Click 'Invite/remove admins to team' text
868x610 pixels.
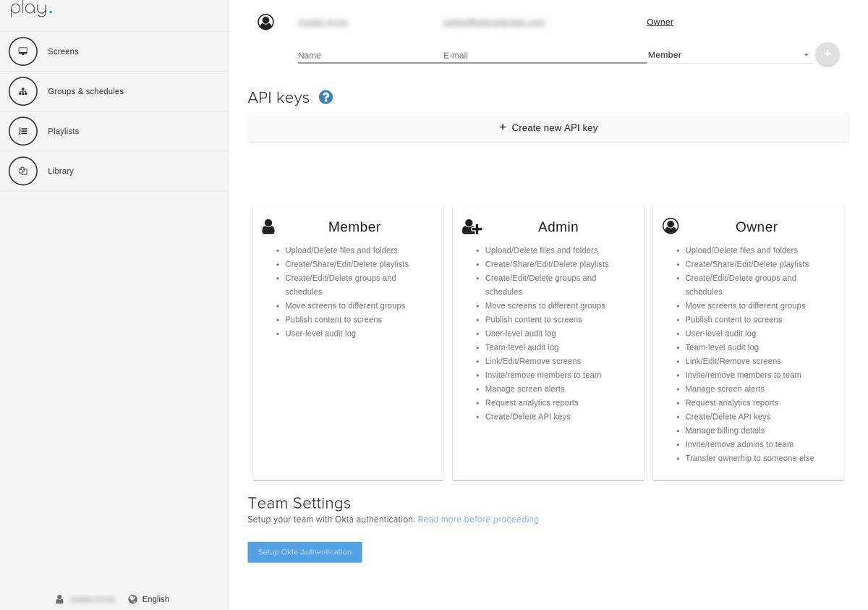click(739, 444)
